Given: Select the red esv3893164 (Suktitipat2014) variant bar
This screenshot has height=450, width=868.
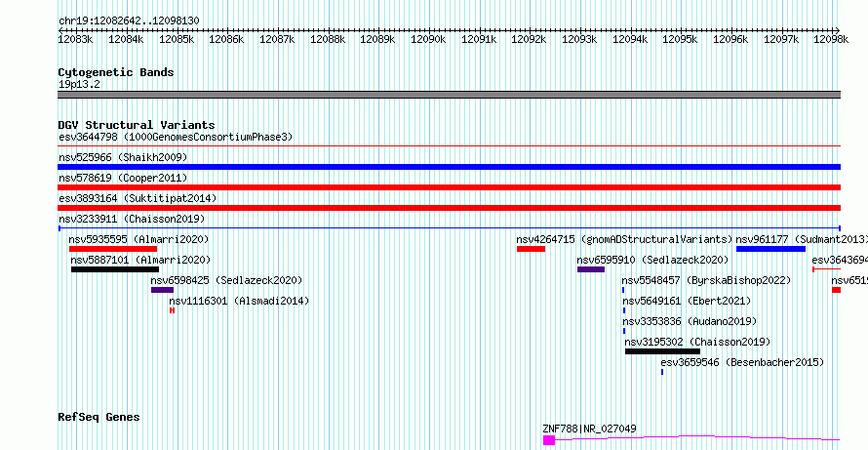Looking at the screenshot, I should [x=449, y=208].
